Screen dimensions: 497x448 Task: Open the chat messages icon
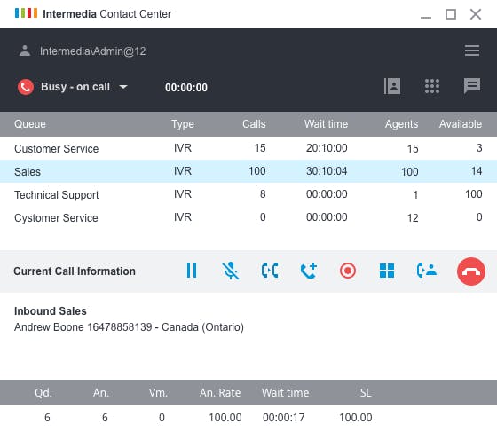pos(472,86)
